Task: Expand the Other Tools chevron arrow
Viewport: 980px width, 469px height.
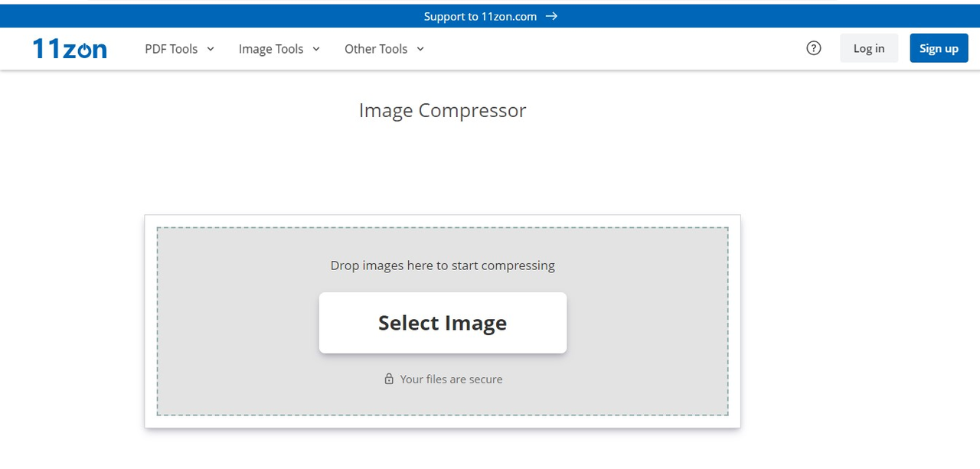Action: click(x=420, y=49)
